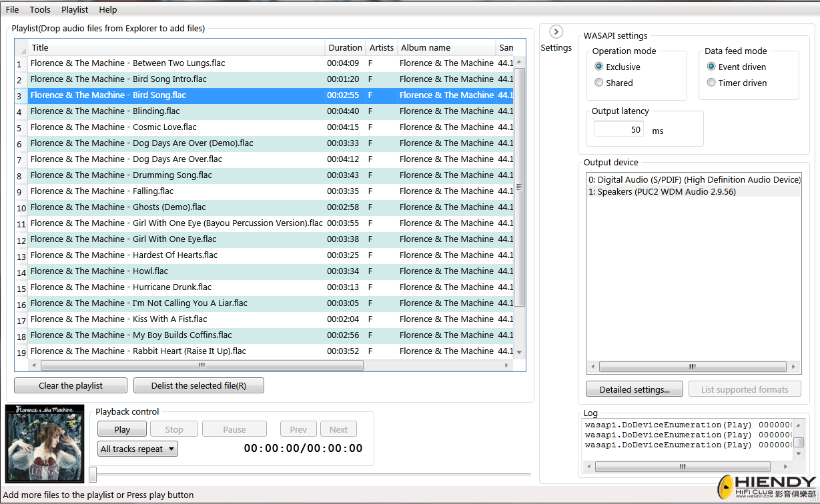Click the Output latency input field
Image resolution: width=820 pixels, height=504 pixels.
(618, 129)
